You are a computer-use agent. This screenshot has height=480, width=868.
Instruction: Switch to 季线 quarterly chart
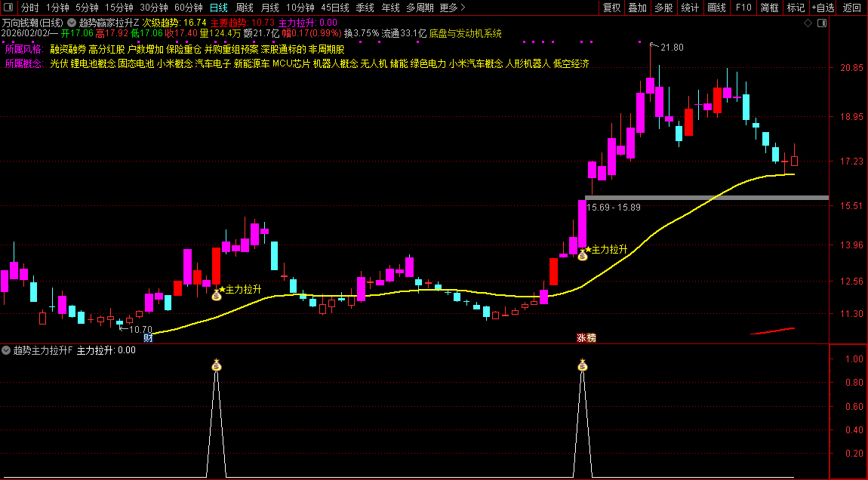(365, 8)
